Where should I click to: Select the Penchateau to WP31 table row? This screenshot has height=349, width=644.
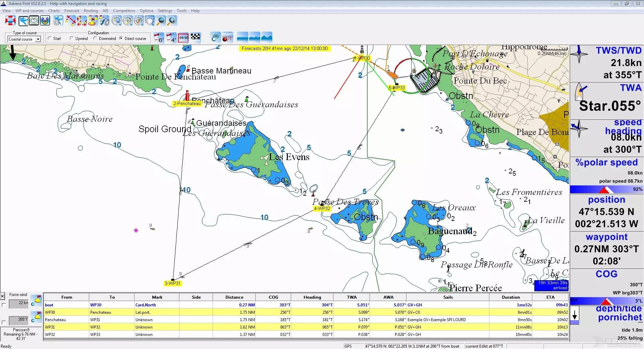pos(306,320)
